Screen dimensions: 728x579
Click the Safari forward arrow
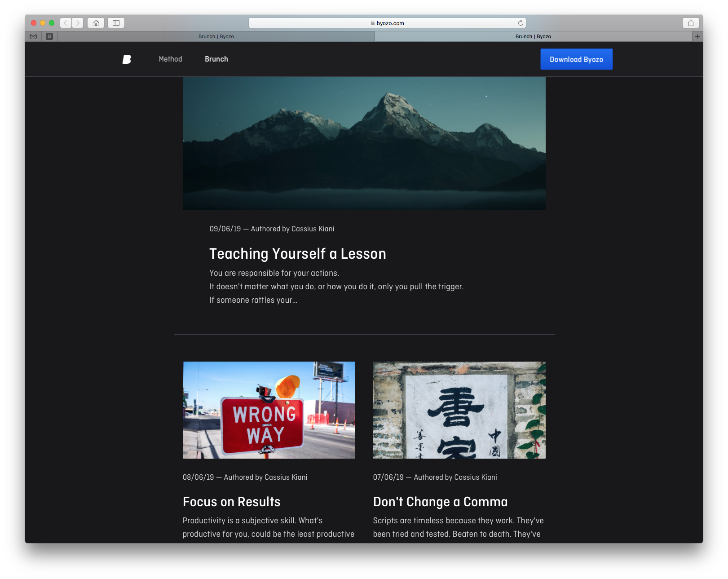pos(78,23)
